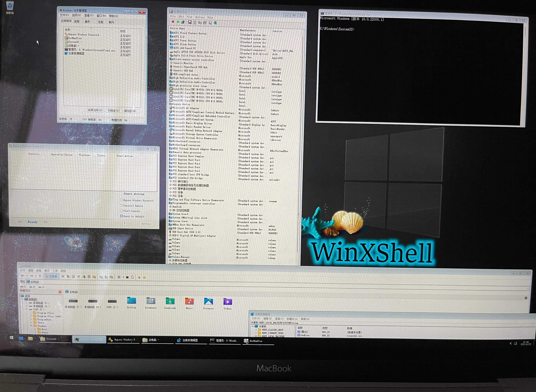The width and height of the screenshot is (536, 392).
Task: Collapse the Windows tree folder
Action: 31,326
